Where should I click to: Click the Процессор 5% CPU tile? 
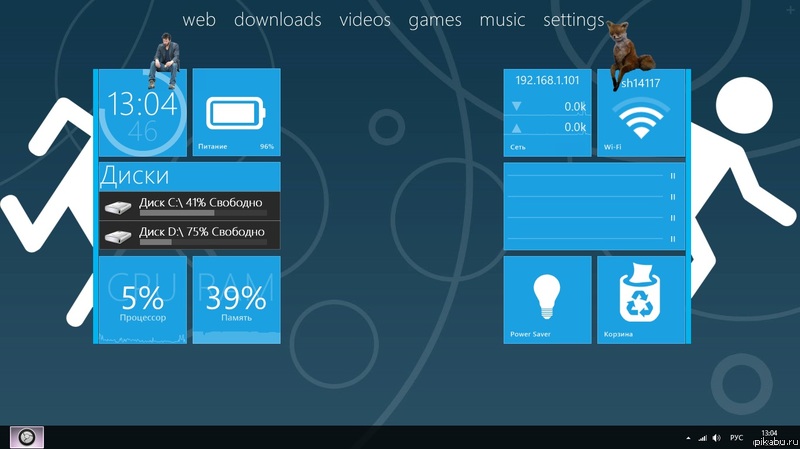point(143,300)
